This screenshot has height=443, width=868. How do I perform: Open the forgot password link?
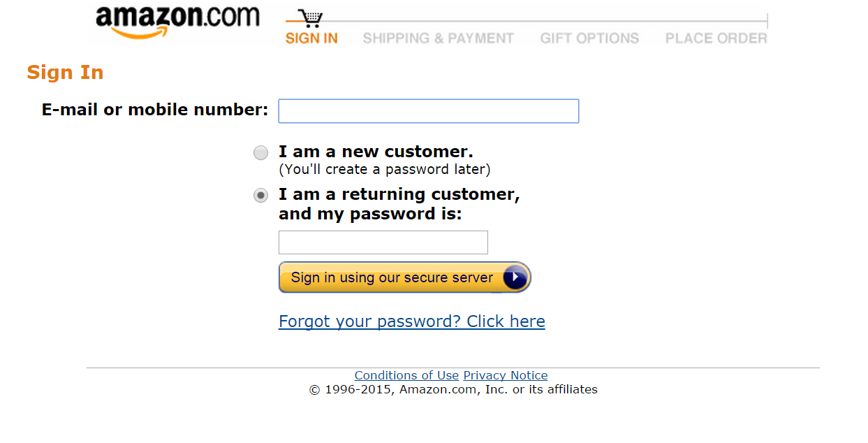(x=412, y=321)
